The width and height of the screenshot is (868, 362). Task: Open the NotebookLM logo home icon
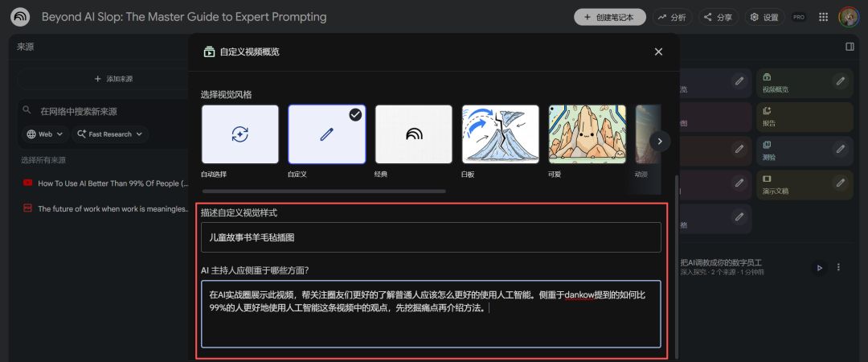tap(20, 17)
